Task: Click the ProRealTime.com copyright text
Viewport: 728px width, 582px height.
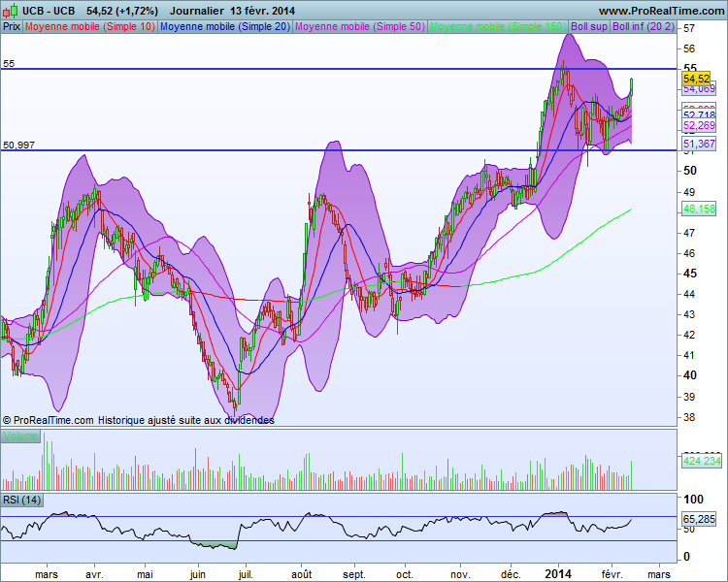Action: click(x=48, y=420)
